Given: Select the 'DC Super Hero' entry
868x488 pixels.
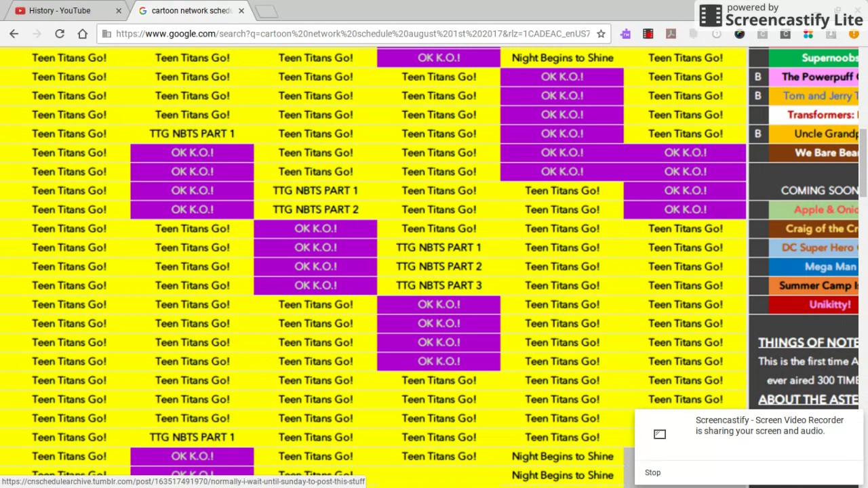Looking at the screenshot, I should (814, 247).
